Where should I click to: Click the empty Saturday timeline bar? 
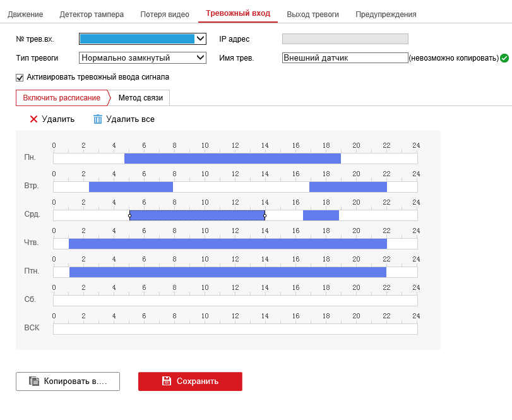235,301
